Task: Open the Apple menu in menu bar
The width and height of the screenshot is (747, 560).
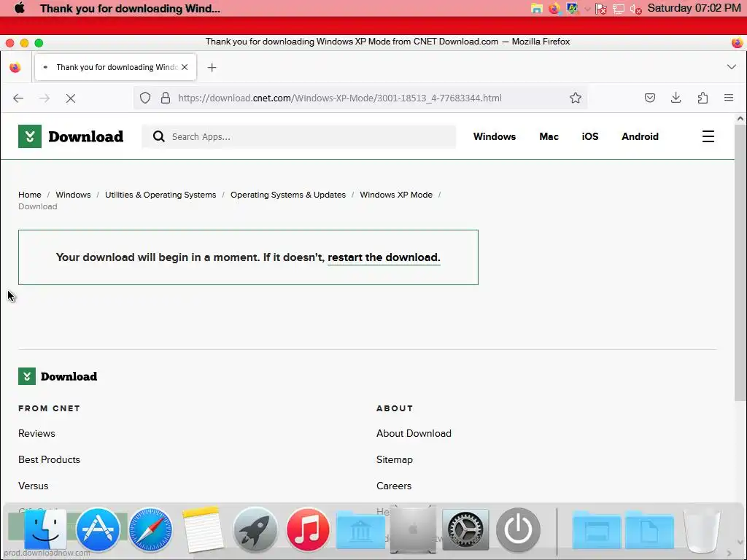Action: click(20, 8)
